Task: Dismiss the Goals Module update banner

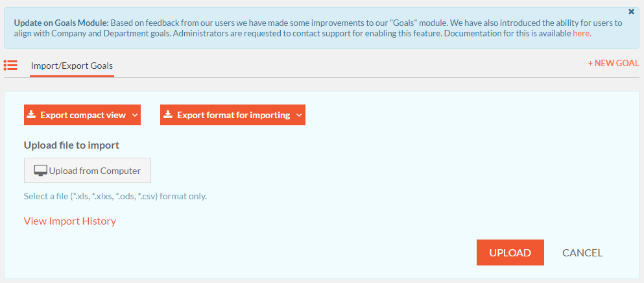Action: point(631,12)
